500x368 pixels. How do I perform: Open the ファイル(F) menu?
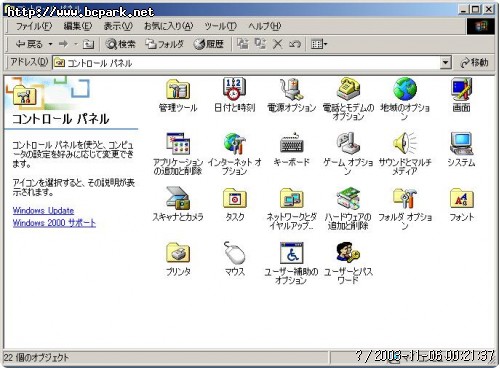pos(34,26)
